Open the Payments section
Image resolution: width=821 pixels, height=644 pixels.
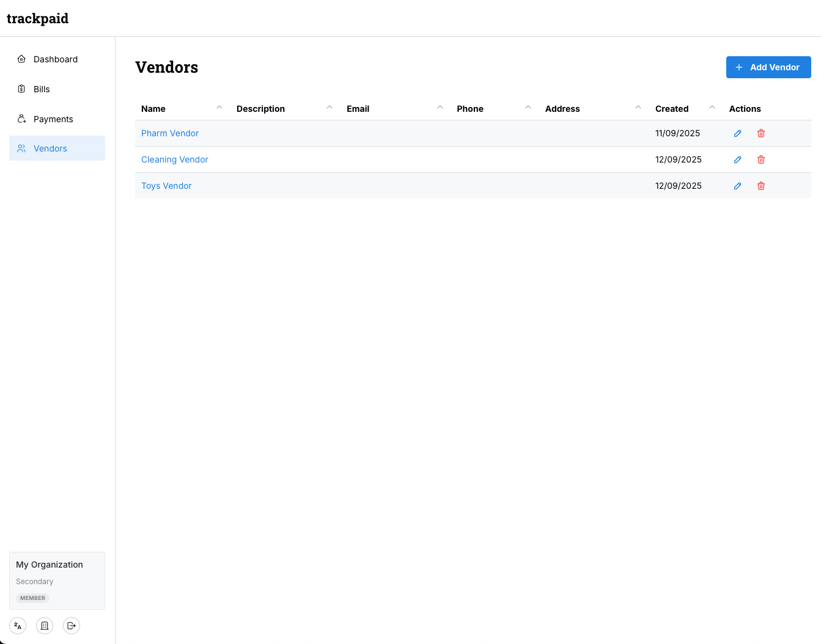[x=53, y=119]
